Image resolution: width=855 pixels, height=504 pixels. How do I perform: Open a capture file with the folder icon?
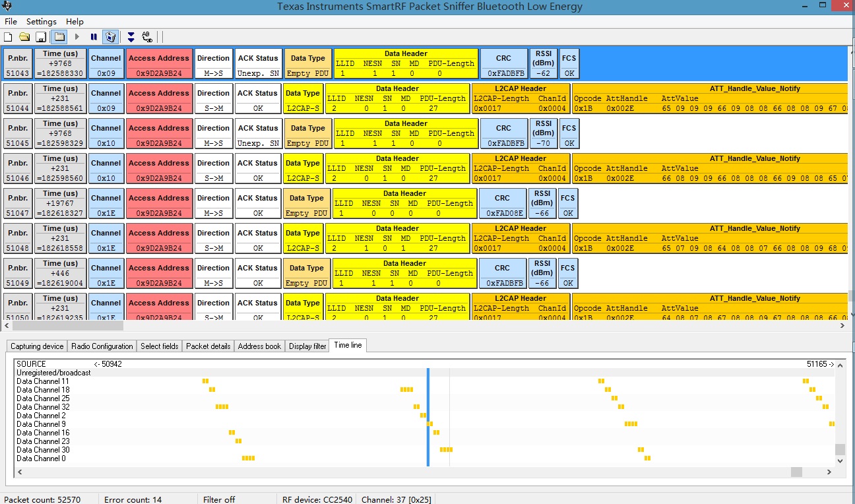point(24,37)
